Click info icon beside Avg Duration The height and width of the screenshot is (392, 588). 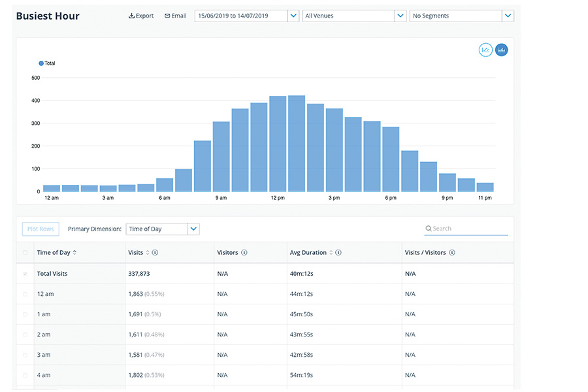[x=338, y=253]
